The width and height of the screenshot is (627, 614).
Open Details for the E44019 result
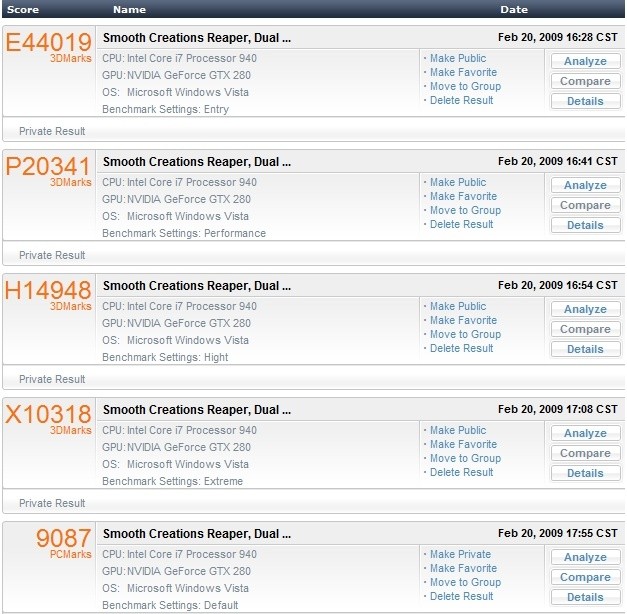tap(585, 101)
